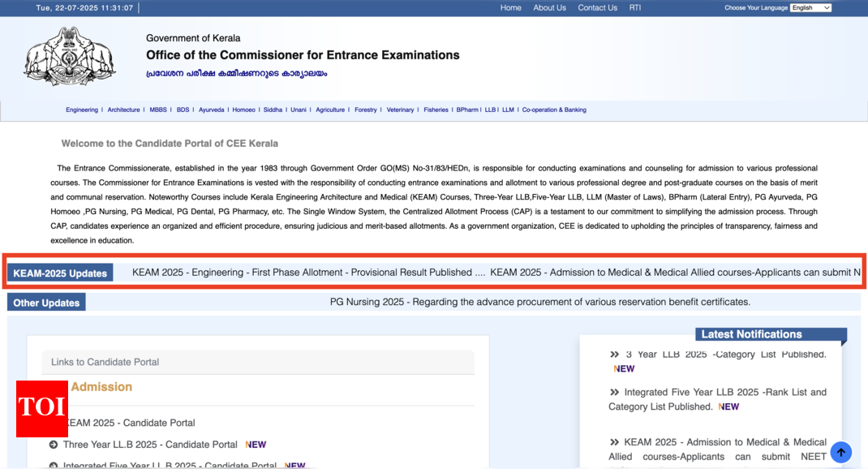Click the Latest Notifications header
This screenshot has height=469, width=868.
[771, 334]
